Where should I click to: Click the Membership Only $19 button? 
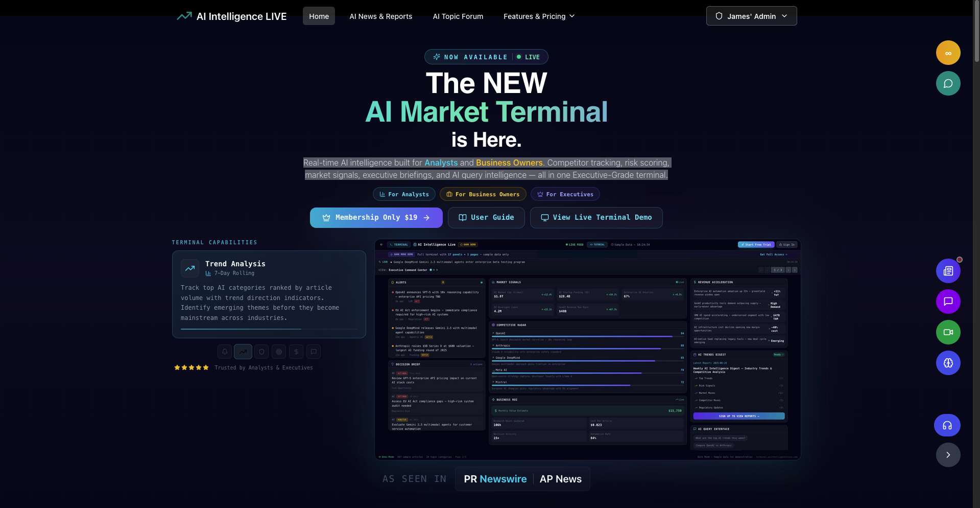tap(376, 217)
